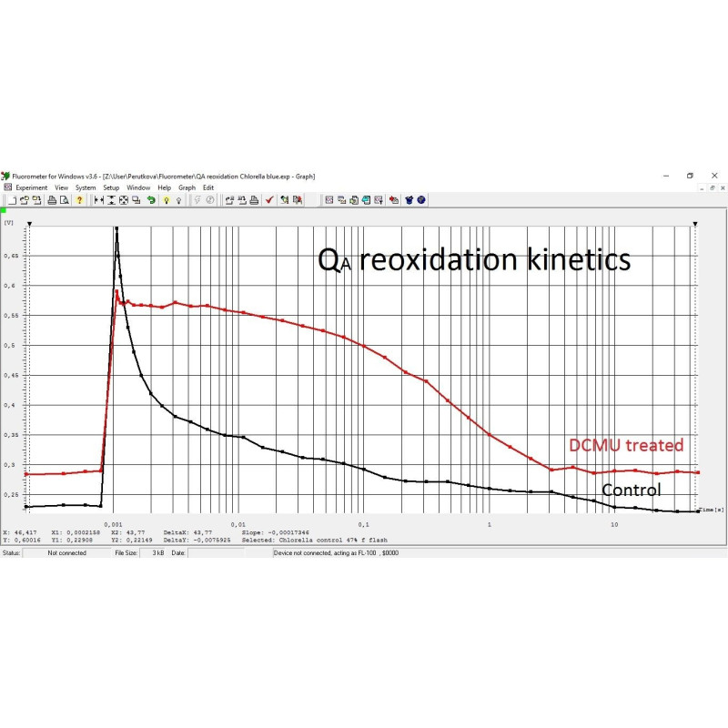Print the graph via the printer icon

point(52,203)
